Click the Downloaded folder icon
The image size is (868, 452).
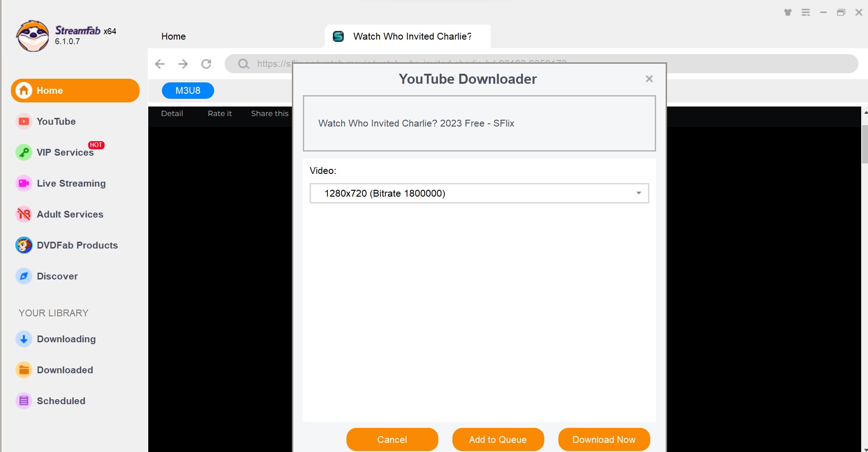tap(24, 370)
